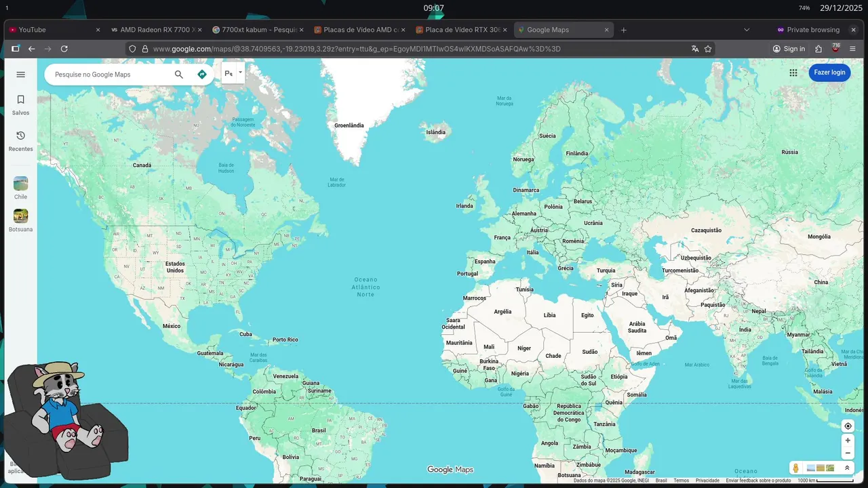Open Salvos saved places

pos(20,105)
